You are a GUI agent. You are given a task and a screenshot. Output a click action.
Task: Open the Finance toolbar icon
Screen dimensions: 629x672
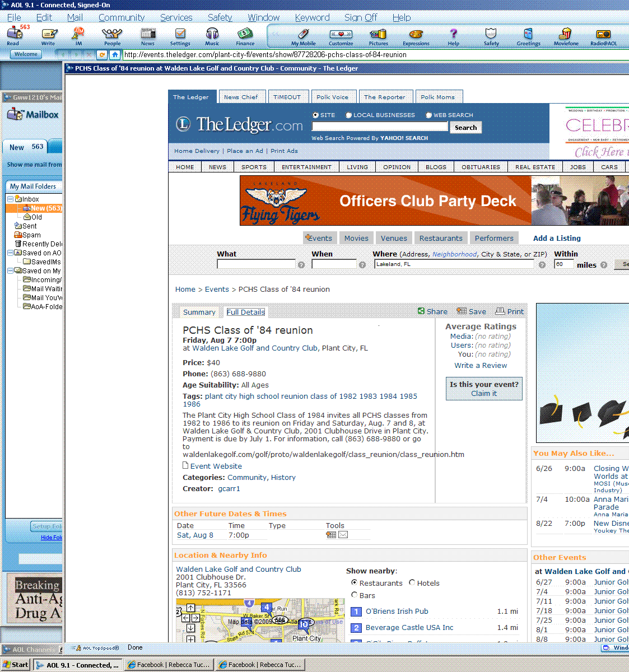pos(245,36)
